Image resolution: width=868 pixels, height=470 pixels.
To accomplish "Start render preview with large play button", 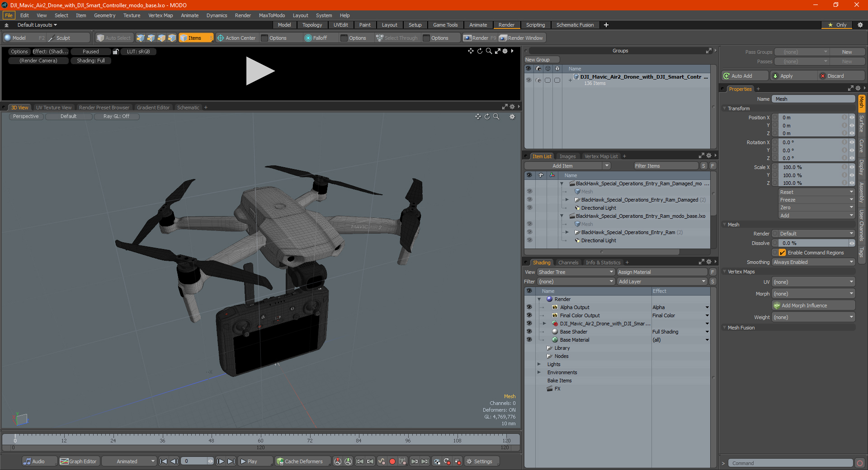I will pos(260,71).
